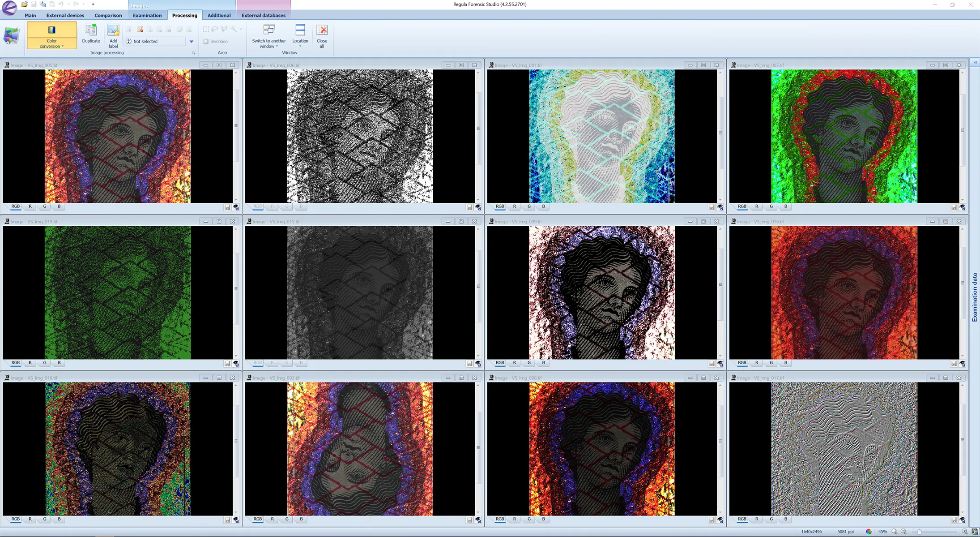Minimize the VS_Img_015.tif image window
Image resolution: width=980 pixels, height=537 pixels.
448,221
